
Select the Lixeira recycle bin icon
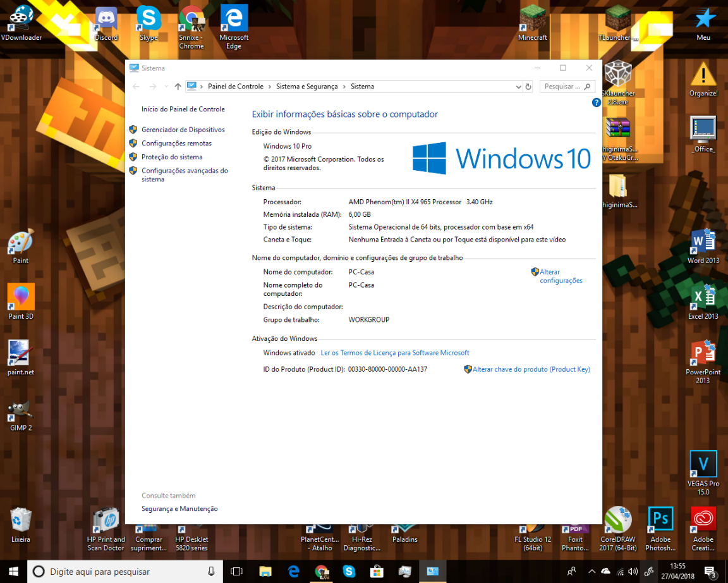[21, 524]
